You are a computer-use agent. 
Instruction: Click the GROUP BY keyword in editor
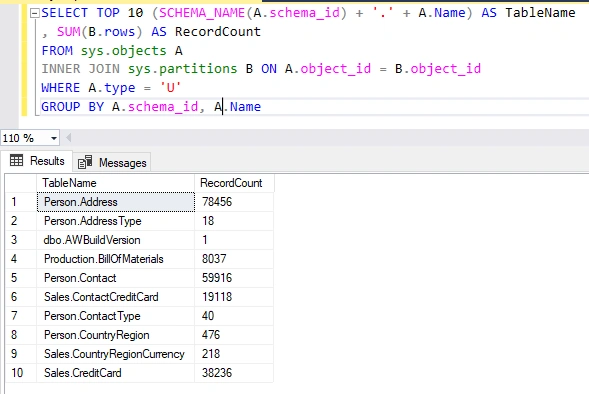72,107
